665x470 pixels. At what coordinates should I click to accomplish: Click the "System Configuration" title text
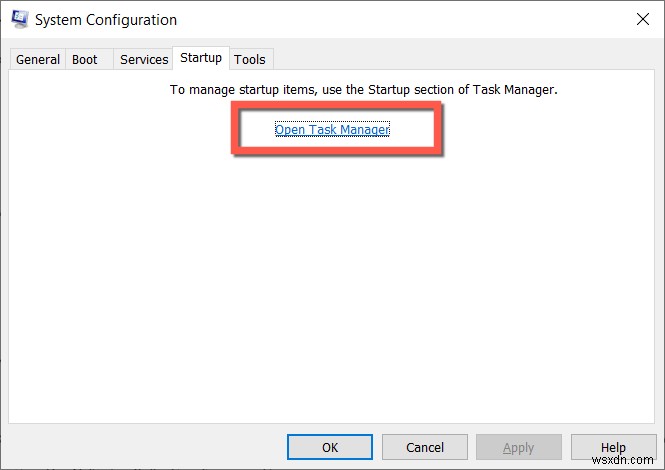pos(106,20)
